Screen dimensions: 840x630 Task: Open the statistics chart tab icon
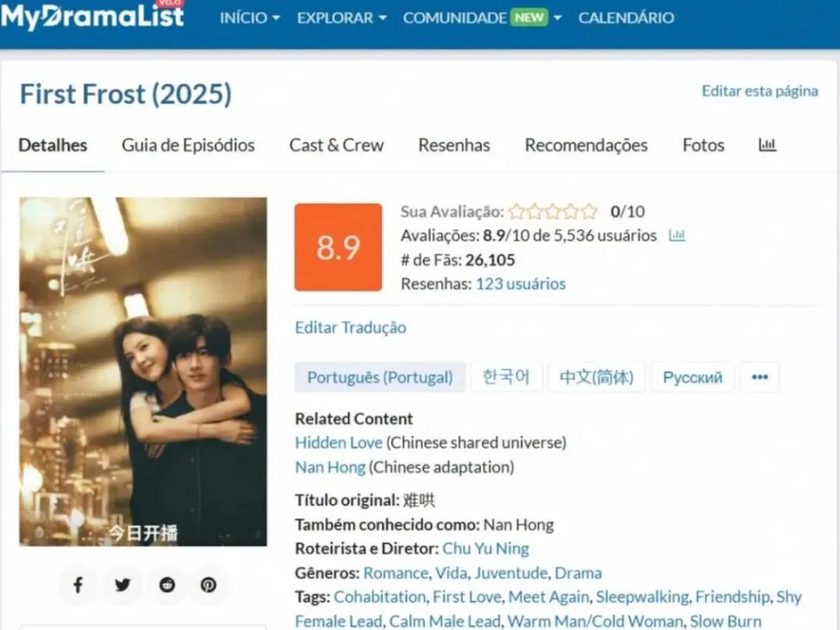coord(767,145)
